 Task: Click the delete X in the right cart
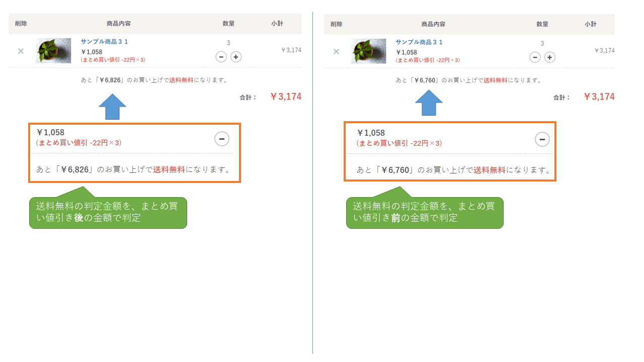point(336,51)
